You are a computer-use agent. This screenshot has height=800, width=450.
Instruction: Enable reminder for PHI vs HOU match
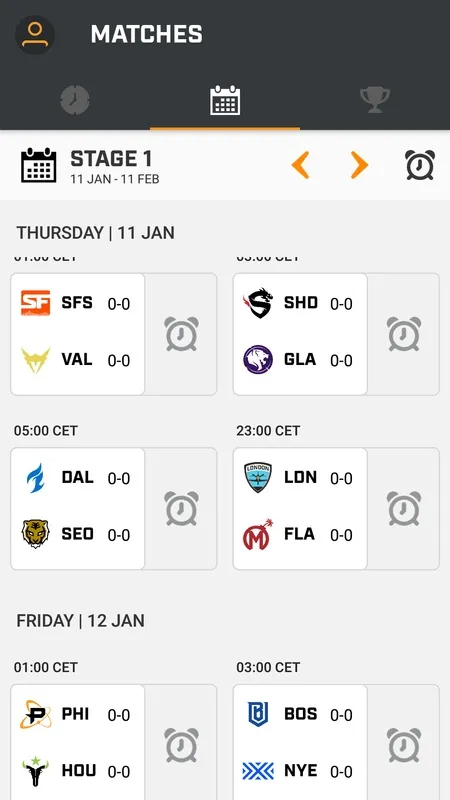click(182, 745)
